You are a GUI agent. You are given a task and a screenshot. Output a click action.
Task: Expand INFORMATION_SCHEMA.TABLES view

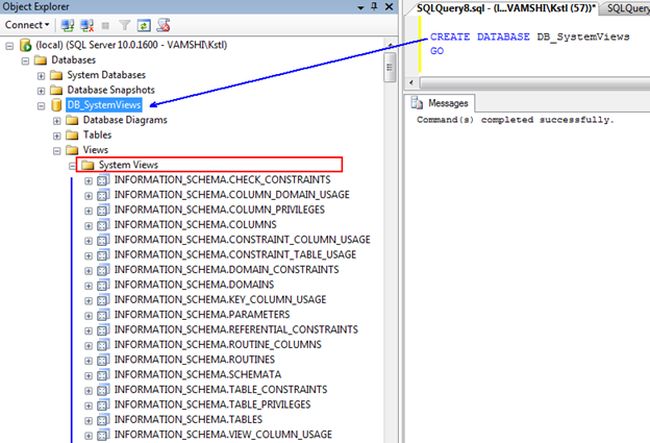88,421
